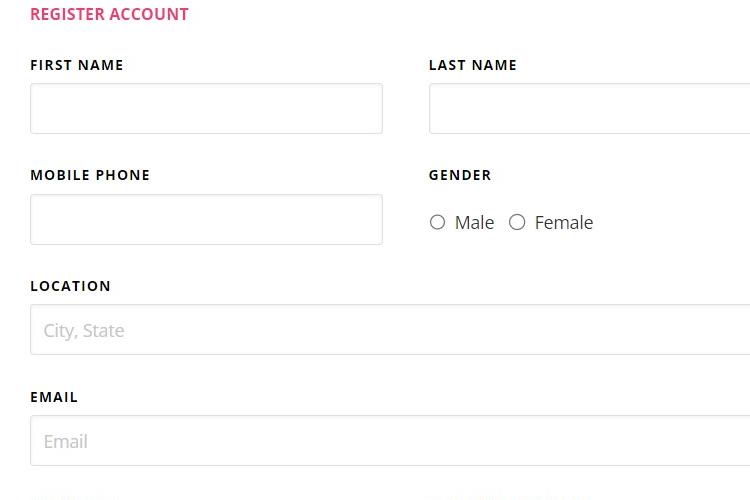Click the EMAIL field label
Viewport: 750px width, 500px height.
(54, 397)
